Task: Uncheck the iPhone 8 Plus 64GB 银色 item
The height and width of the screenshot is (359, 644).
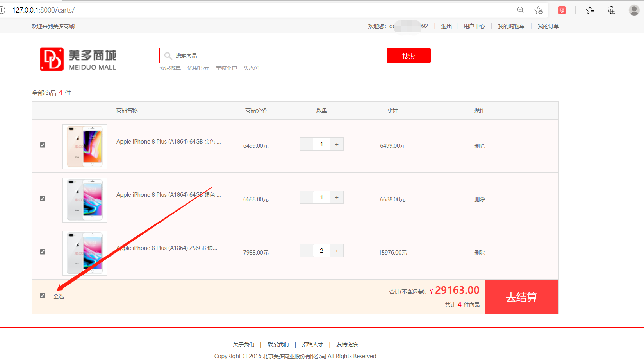Action: click(43, 199)
